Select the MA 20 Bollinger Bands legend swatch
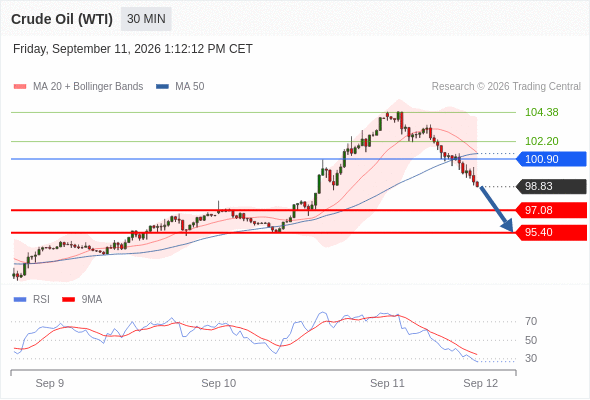 tap(20, 87)
